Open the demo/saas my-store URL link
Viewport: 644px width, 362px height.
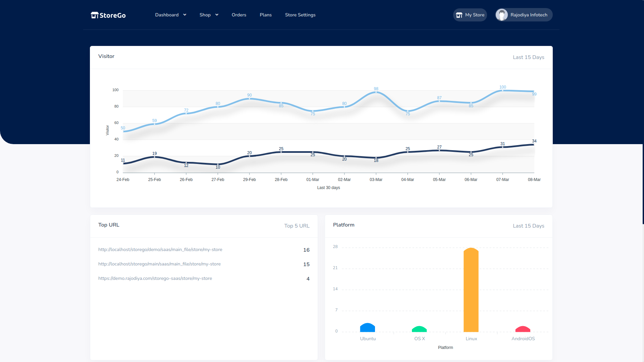pyautogui.click(x=160, y=250)
